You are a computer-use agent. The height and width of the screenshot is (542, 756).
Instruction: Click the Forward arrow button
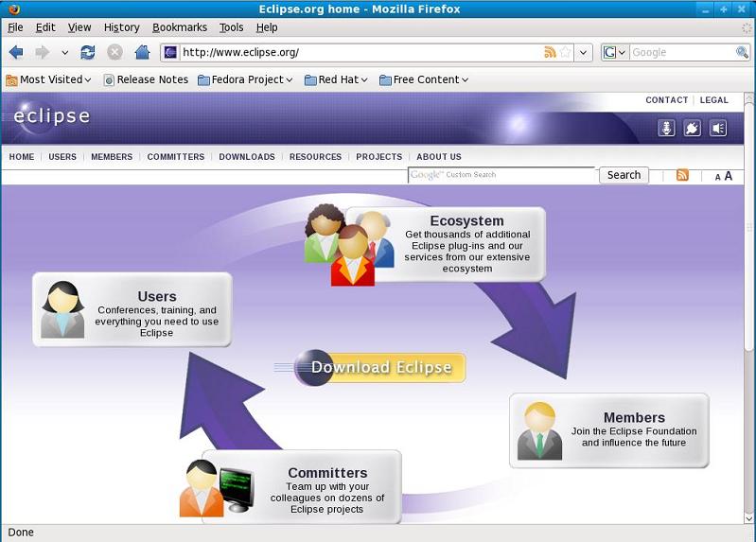43,52
